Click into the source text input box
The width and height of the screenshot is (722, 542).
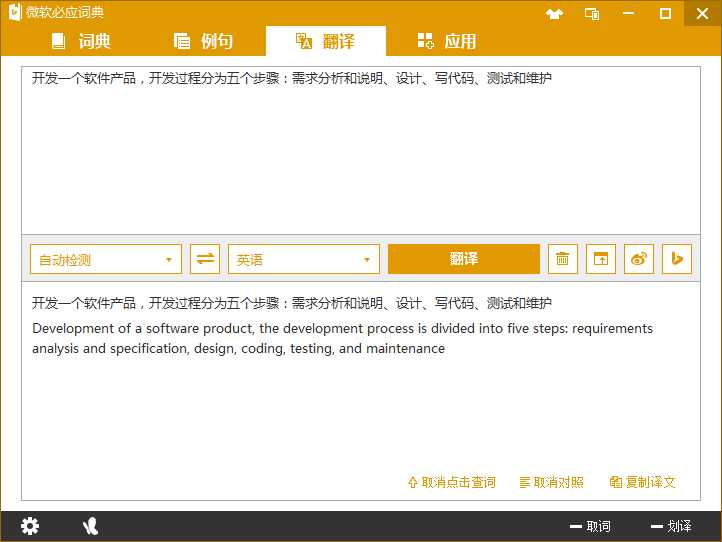pyautogui.click(x=361, y=150)
